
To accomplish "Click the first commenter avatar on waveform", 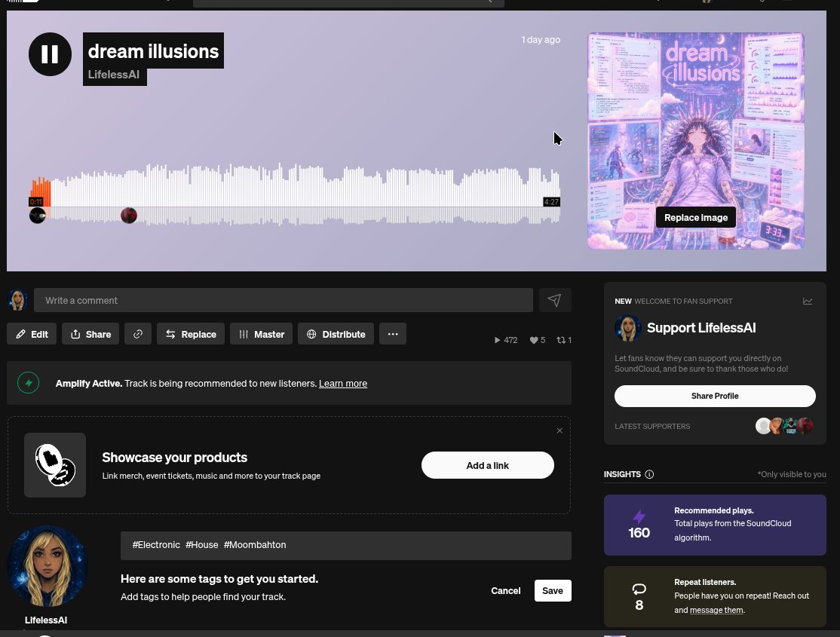I will pyautogui.click(x=37, y=216).
